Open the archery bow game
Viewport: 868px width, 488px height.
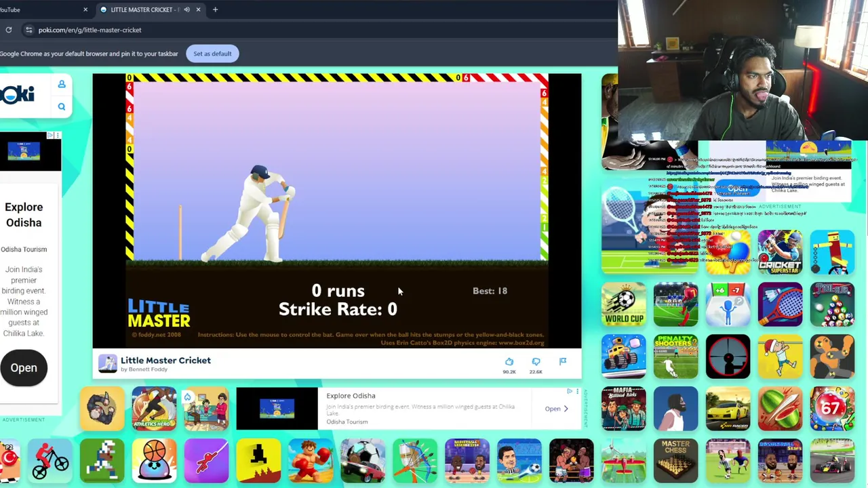pos(415,461)
